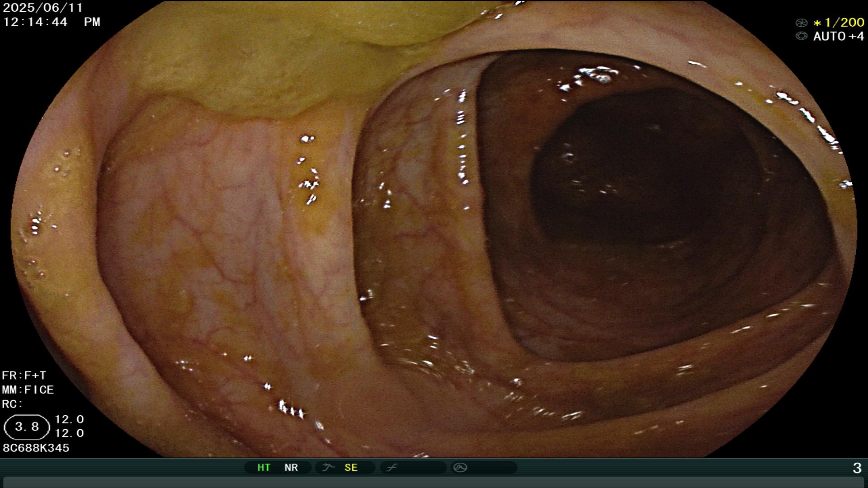Screen dimensions: 868x488
Task: Click the HT indicator in status bar
Action: [x=264, y=468]
